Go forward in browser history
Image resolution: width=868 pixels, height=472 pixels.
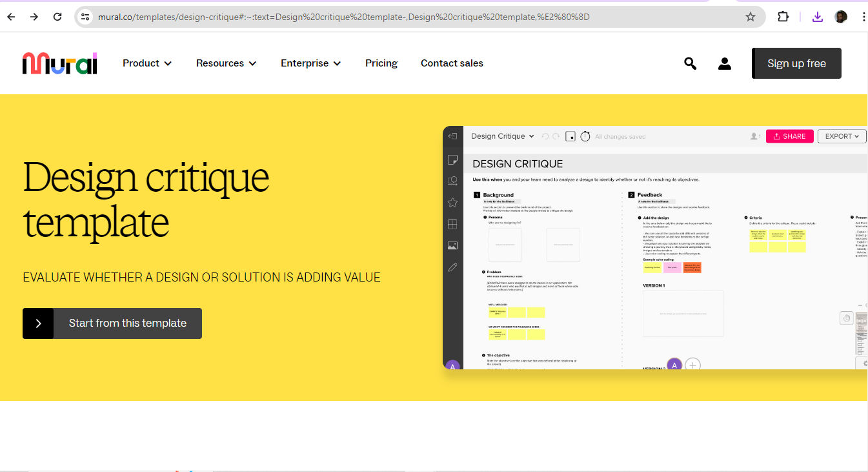tap(34, 17)
